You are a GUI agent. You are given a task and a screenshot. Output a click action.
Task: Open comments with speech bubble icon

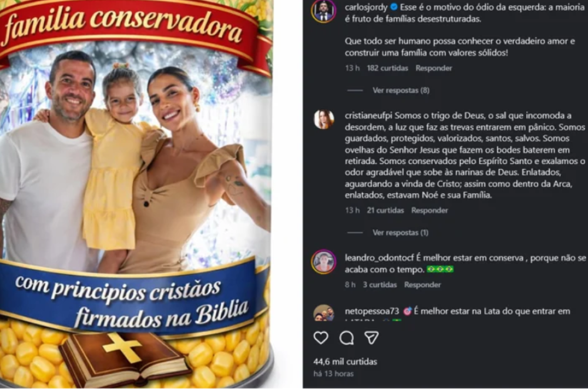coord(346,338)
